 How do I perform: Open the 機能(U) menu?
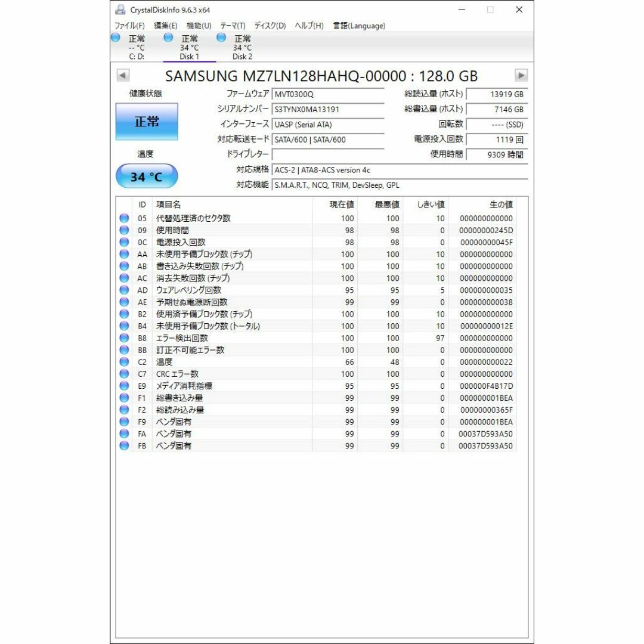point(199,26)
